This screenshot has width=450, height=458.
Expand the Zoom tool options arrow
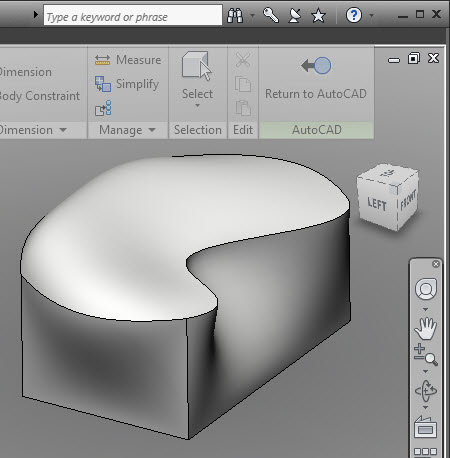coord(426,371)
